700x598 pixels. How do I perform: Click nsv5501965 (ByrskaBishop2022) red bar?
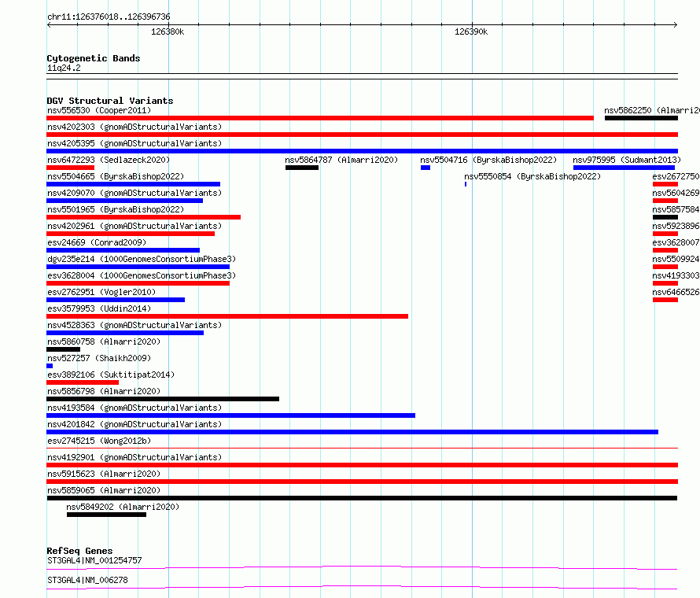(143, 217)
